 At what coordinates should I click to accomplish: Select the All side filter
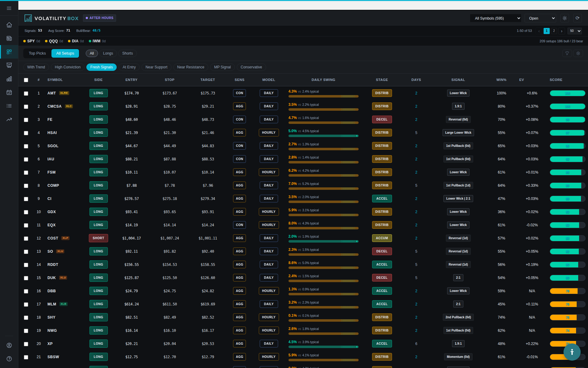(92, 53)
